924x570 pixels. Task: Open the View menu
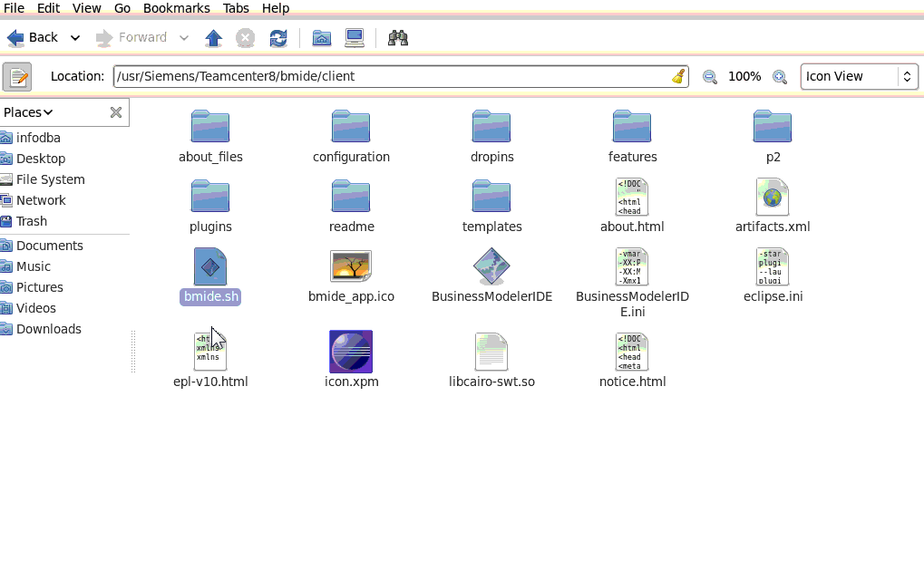(x=87, y=8)
